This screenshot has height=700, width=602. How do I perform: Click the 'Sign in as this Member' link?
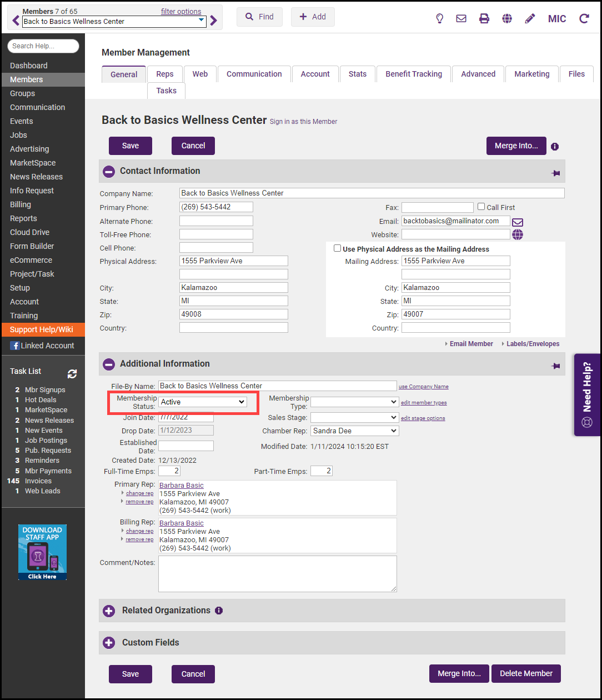click(303, 122)
